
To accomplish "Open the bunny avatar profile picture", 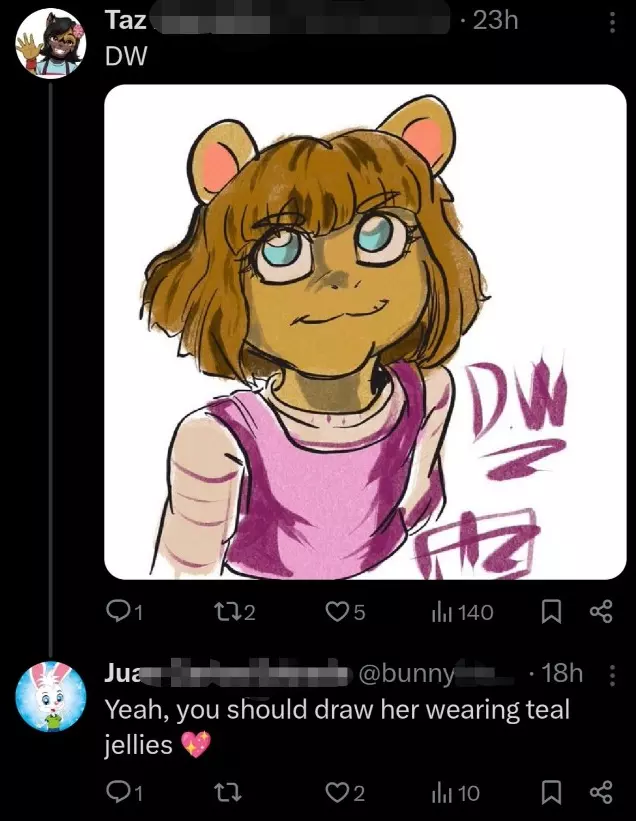I will [51, 696].
